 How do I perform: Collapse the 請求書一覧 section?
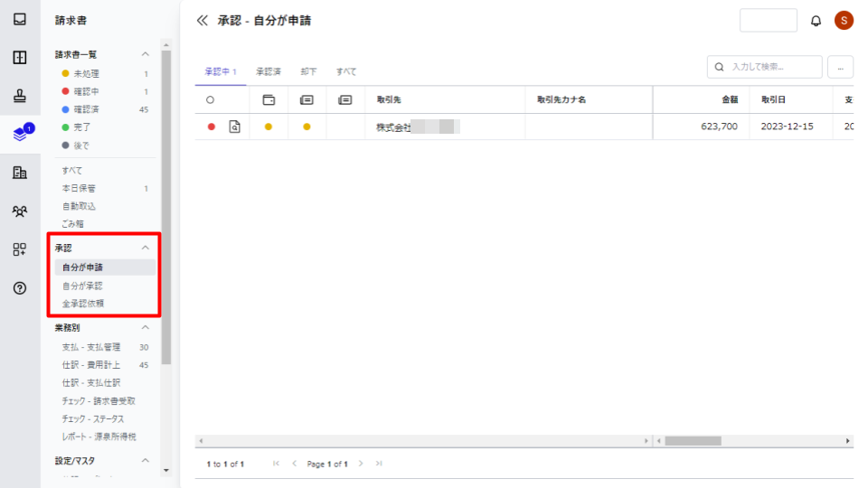tap(145, 54)
